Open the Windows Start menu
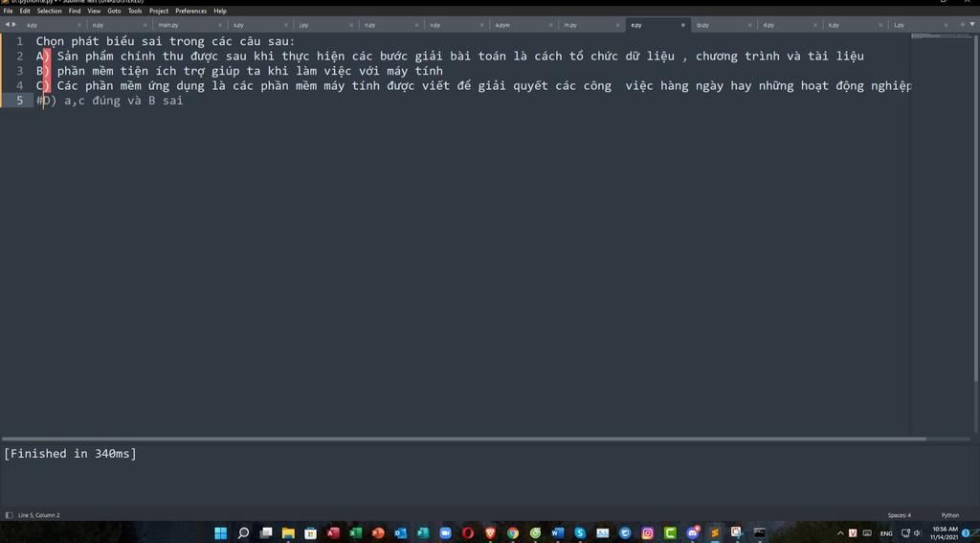The height and width of the screenshot is (543, 980). pos(221,533)
